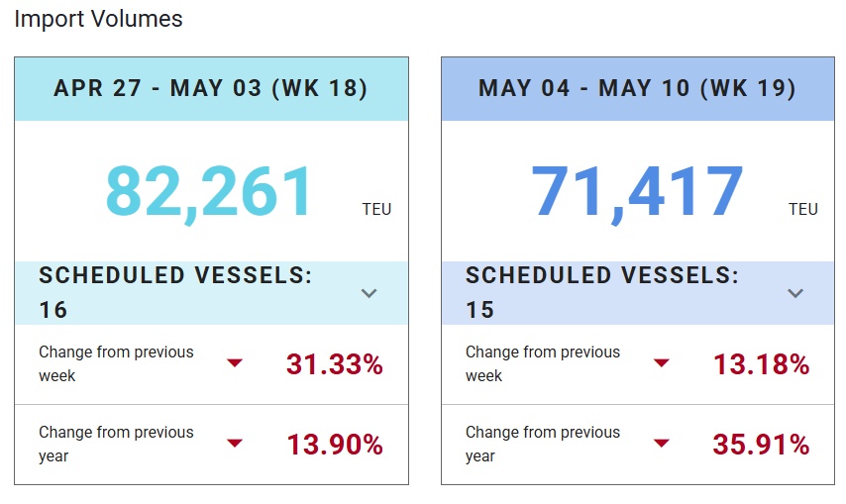Click Week 18 previous week down arrow
This screenshot has height=504, width=846.
(x=235, y=363)
